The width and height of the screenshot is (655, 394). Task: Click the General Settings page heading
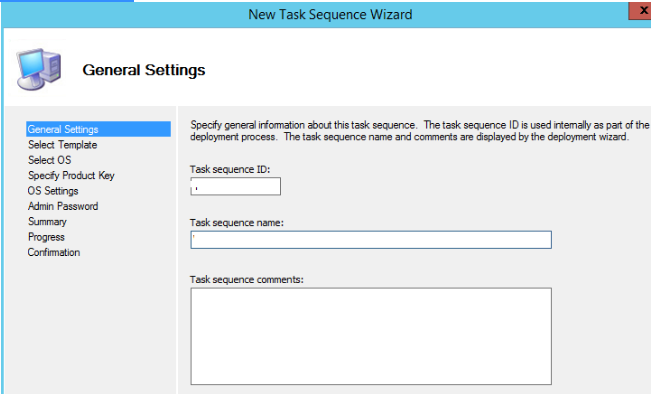(x=144, y=70)
